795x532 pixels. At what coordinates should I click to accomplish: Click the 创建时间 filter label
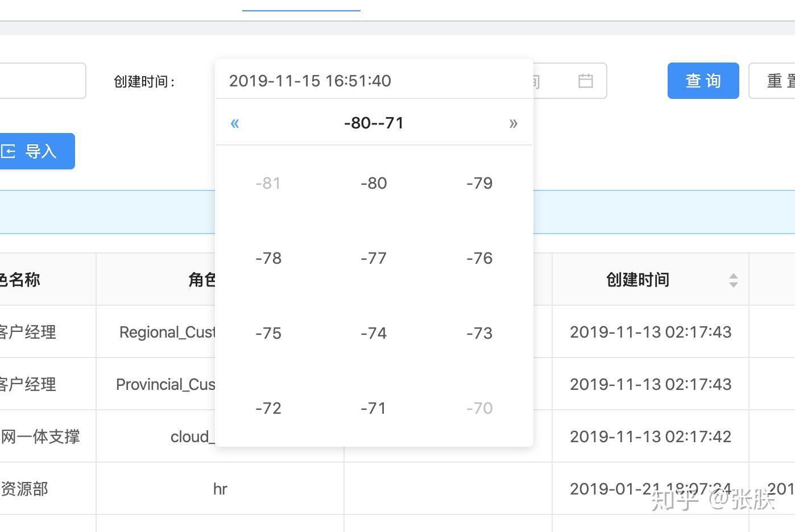click(x=144, y=81)
